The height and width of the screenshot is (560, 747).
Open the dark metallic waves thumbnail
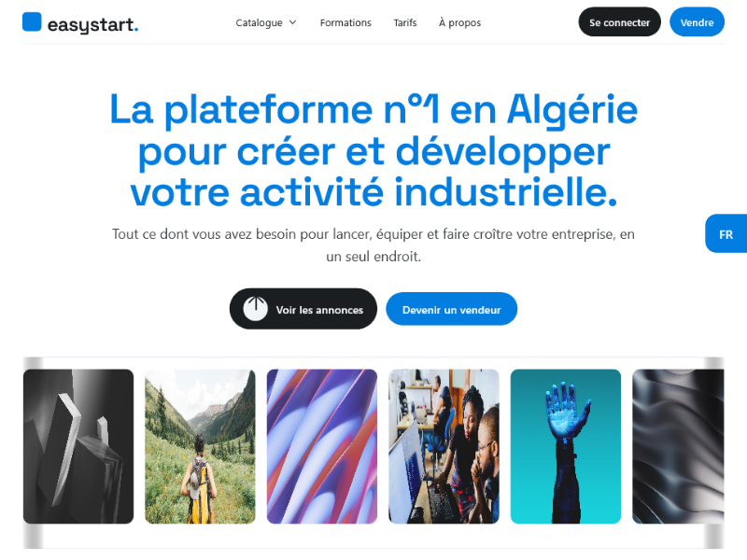[678, 447]
